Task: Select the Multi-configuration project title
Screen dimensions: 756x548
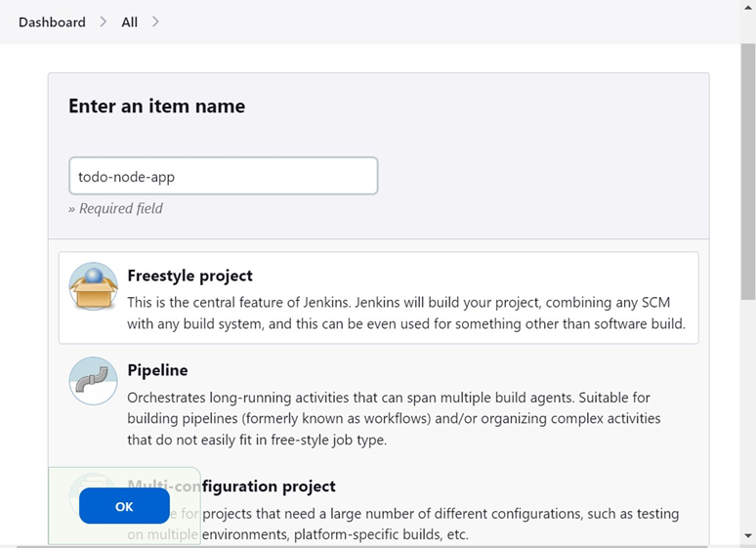Action: coord(231,485)
